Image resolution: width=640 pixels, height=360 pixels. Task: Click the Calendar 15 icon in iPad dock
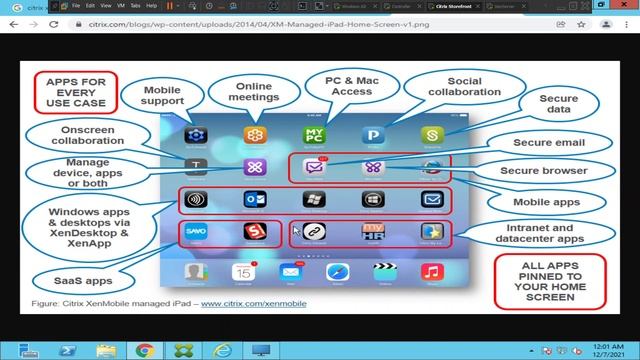(244, 272)
